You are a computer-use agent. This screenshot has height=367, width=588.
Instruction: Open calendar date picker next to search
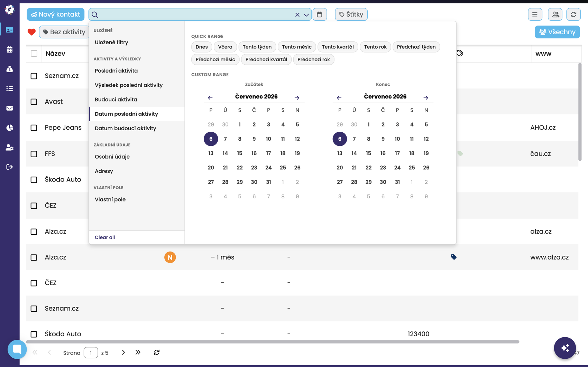(x=320, y=15)
